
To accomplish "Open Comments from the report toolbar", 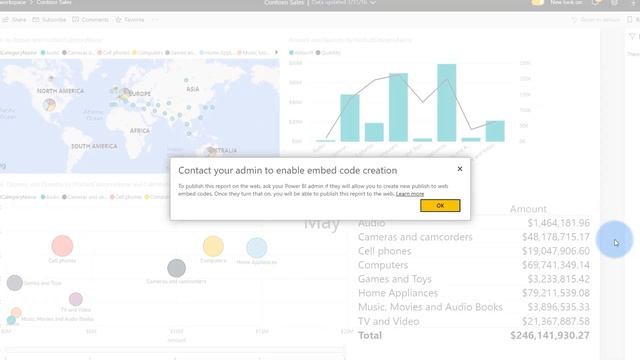I will click(91, 20).
